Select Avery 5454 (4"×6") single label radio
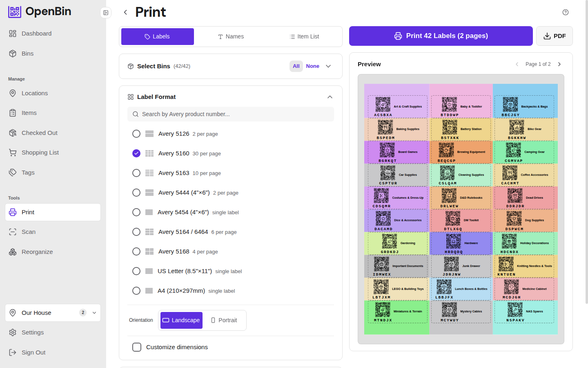 click(x=136, y=212)
